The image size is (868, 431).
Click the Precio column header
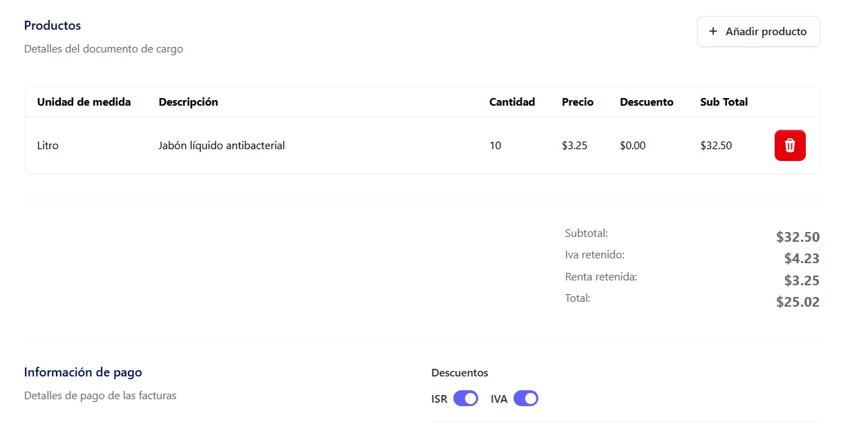[x=577, y=102]
